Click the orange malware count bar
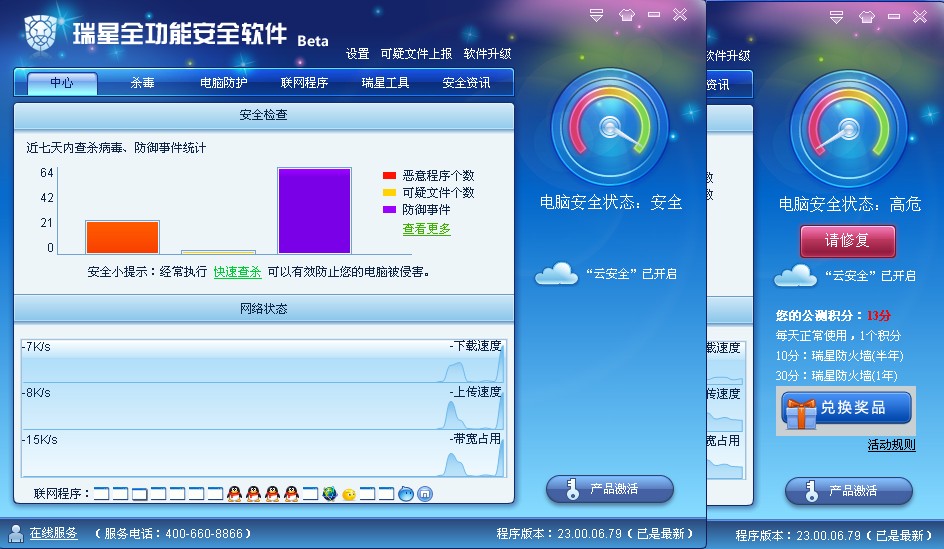 122,237
